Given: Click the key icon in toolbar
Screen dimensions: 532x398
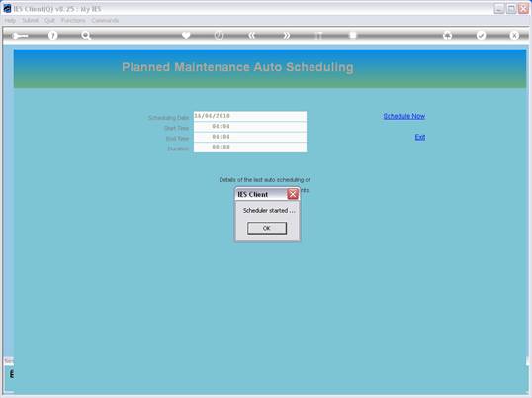Looking at the screenshot, I should click(x=20, y=36).
